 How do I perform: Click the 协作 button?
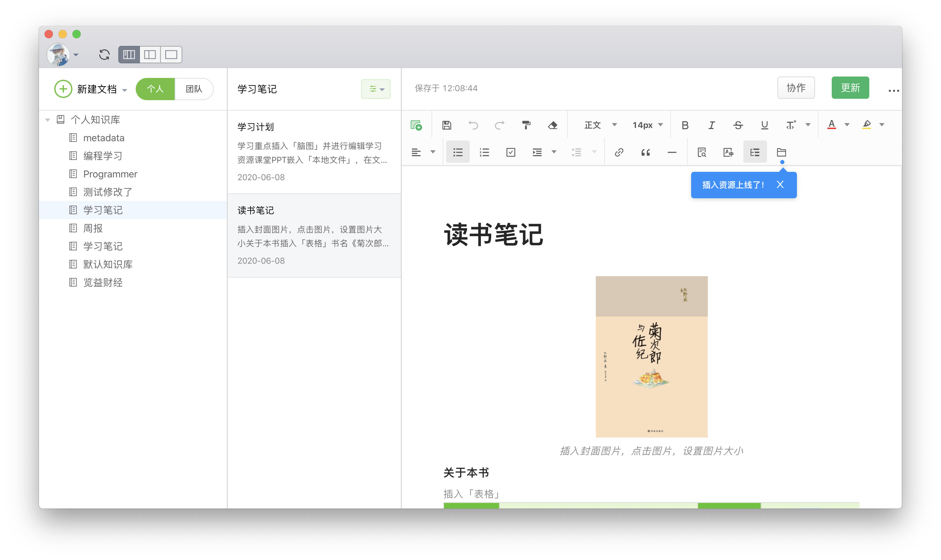tap(796, 88)
